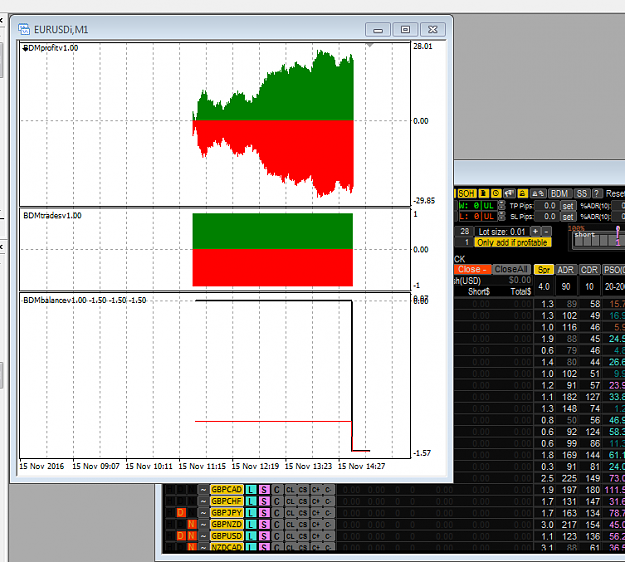625x562 pixels.
Task: Increase lot size with the plus button
Action: pos(535,231)
